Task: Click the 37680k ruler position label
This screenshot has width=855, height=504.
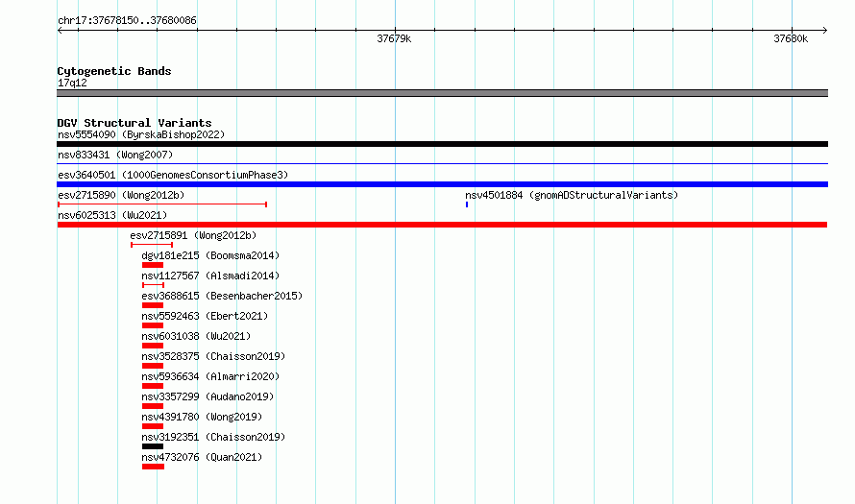Action: pos(791,38)
